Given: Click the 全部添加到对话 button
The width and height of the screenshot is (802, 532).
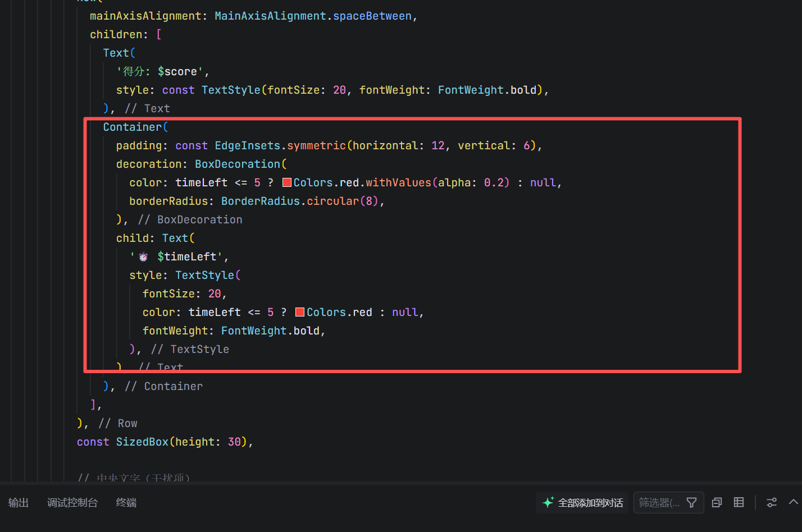Looking at the screenshot, I should click(x=582, y=502).
